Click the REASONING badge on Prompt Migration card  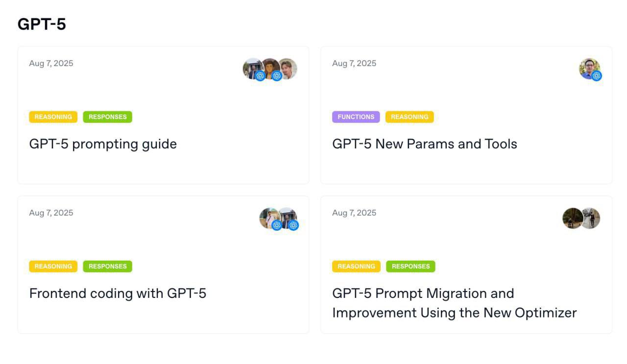coord(356,266)
